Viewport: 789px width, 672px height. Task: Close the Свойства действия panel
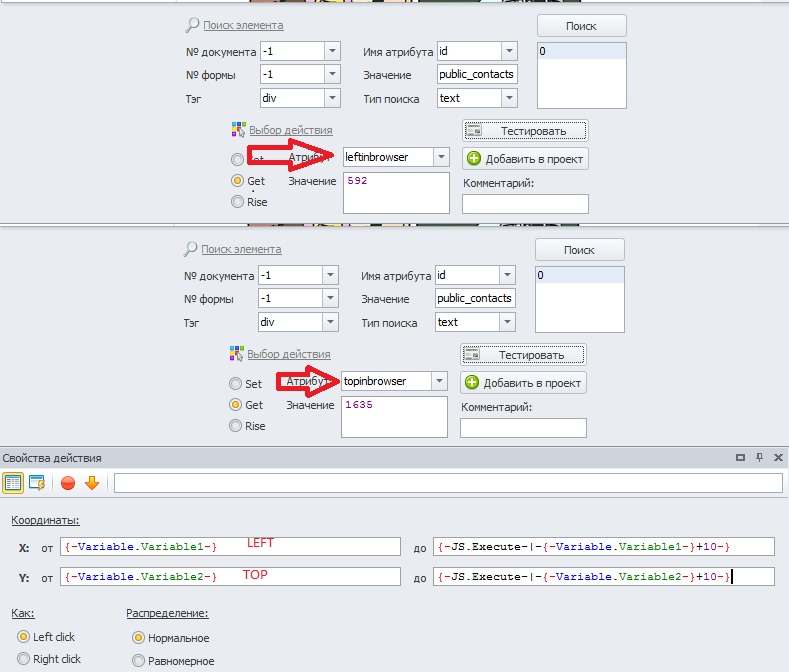778,457
